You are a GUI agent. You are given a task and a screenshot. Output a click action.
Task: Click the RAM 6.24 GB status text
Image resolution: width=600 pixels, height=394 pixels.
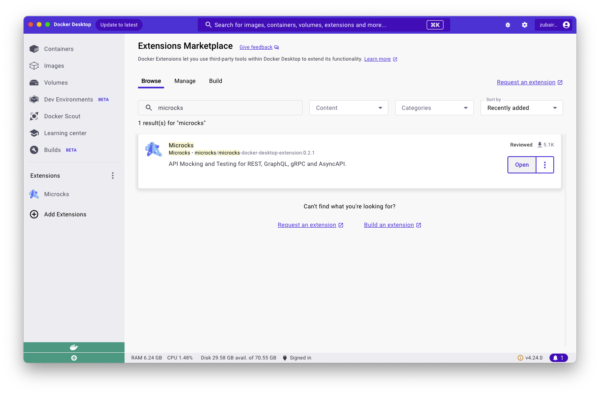coord(147,358)
